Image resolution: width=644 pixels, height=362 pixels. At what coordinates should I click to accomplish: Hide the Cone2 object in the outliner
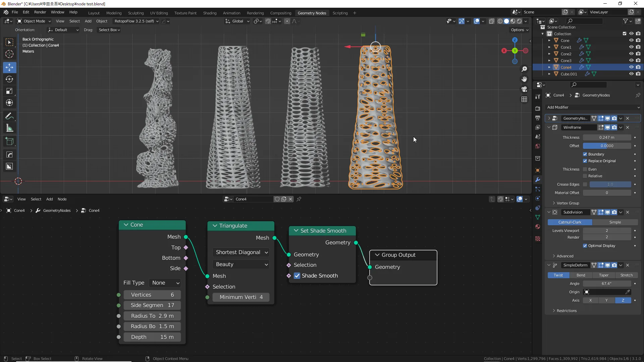point(631,54)
